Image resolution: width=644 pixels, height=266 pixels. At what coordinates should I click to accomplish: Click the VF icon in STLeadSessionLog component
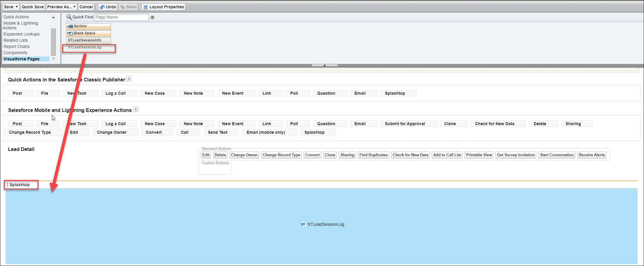coord(303,224)
